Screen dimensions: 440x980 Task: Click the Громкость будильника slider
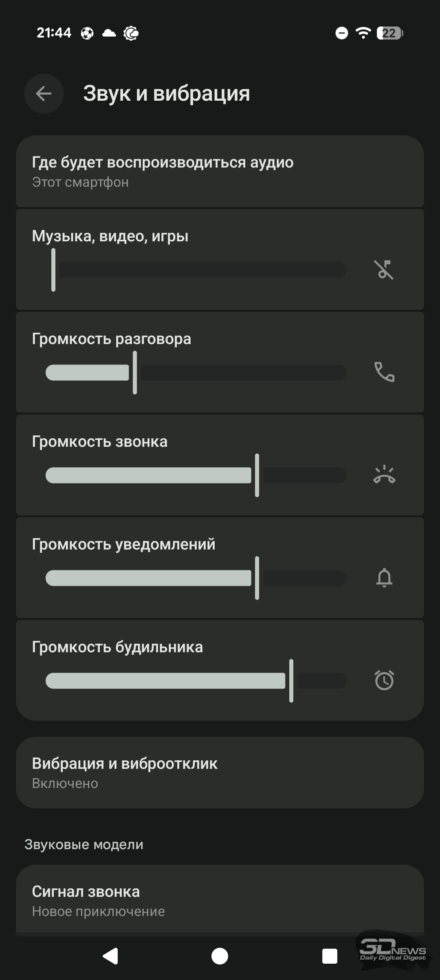(196, 681)
